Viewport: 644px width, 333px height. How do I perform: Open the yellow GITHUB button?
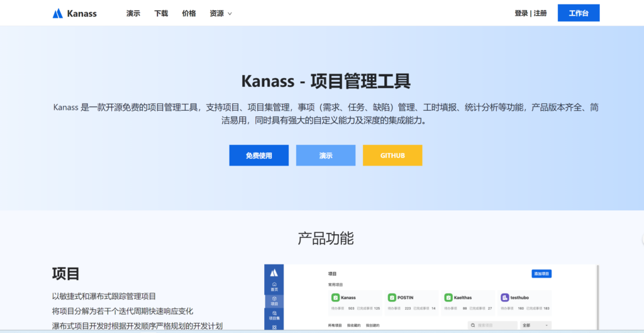click(x=392, y=155)
